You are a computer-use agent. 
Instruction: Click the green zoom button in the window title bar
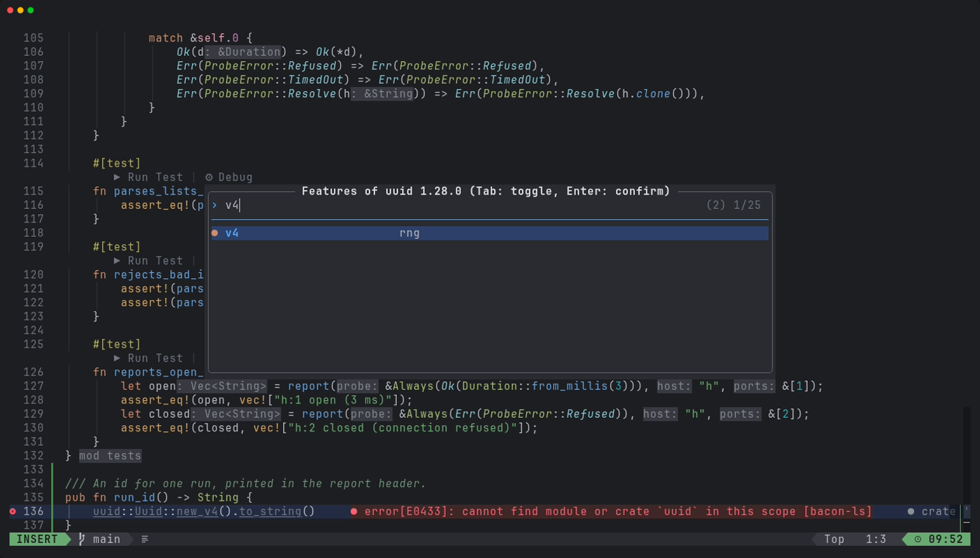31,10
